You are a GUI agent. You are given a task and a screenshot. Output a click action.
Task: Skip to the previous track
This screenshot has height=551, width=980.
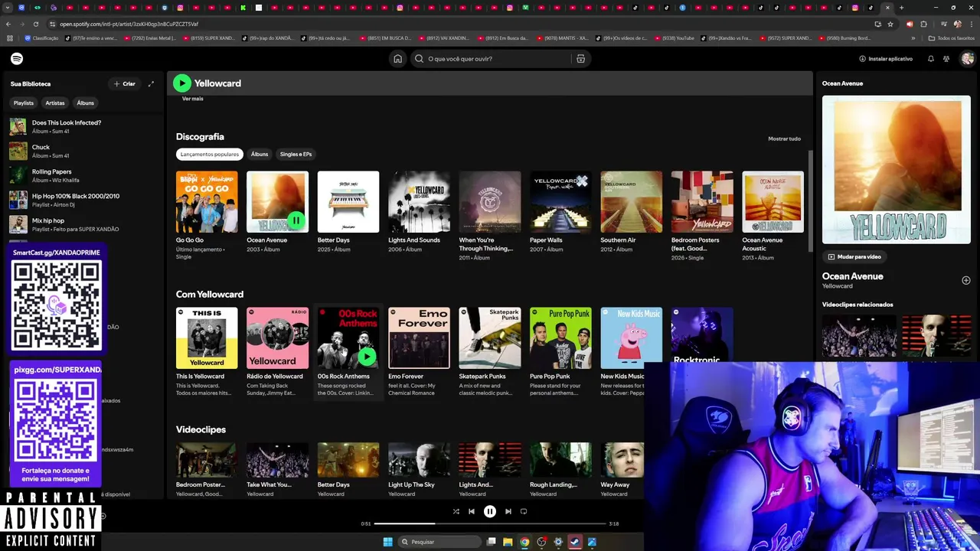coord(472,511)
